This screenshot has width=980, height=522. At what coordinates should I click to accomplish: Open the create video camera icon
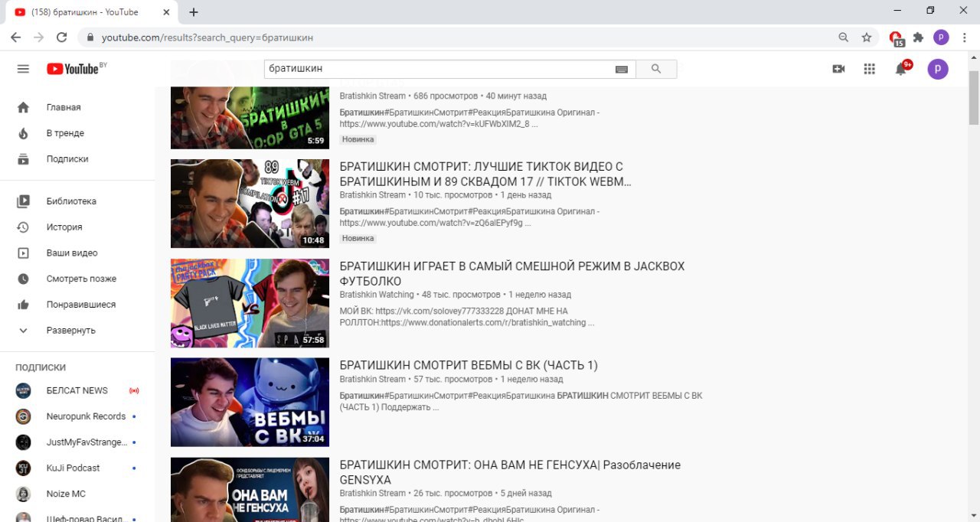[x=838, y=69]
